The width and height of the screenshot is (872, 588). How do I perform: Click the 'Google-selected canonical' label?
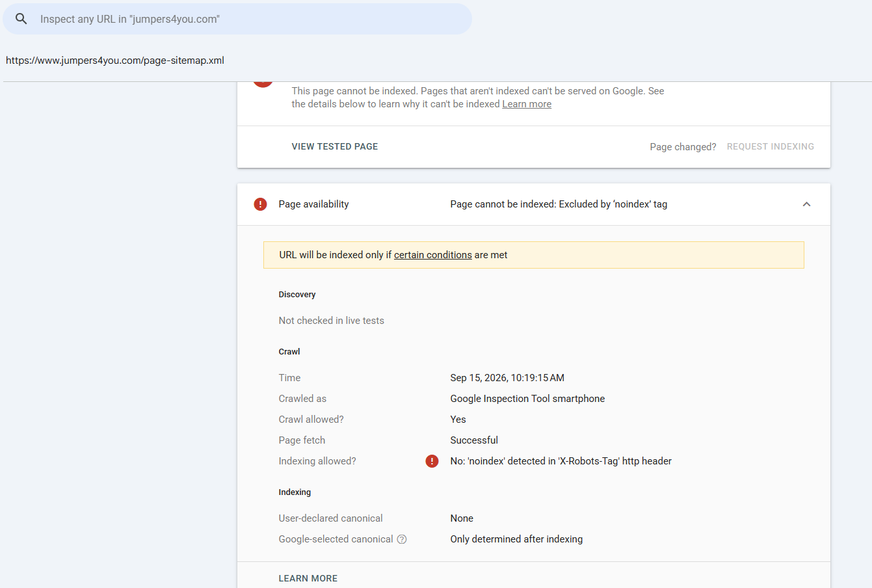pos(336,539)
